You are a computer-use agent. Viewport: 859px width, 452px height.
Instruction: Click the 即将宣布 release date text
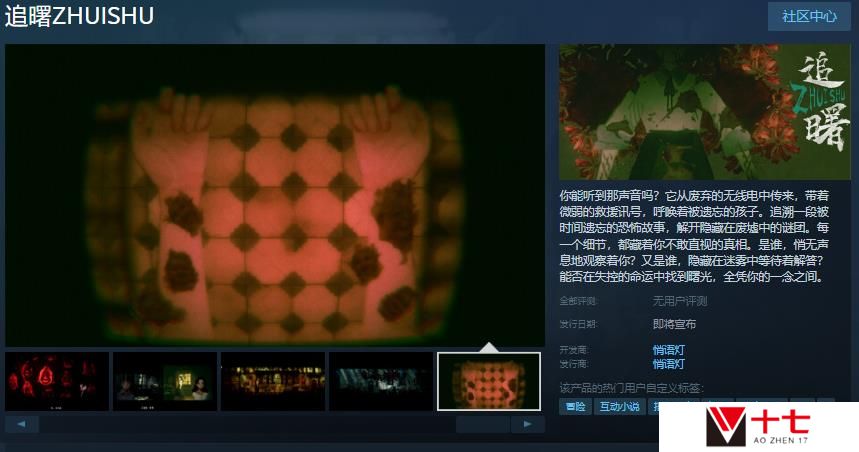pyautogui.click(x=674, y=324)
